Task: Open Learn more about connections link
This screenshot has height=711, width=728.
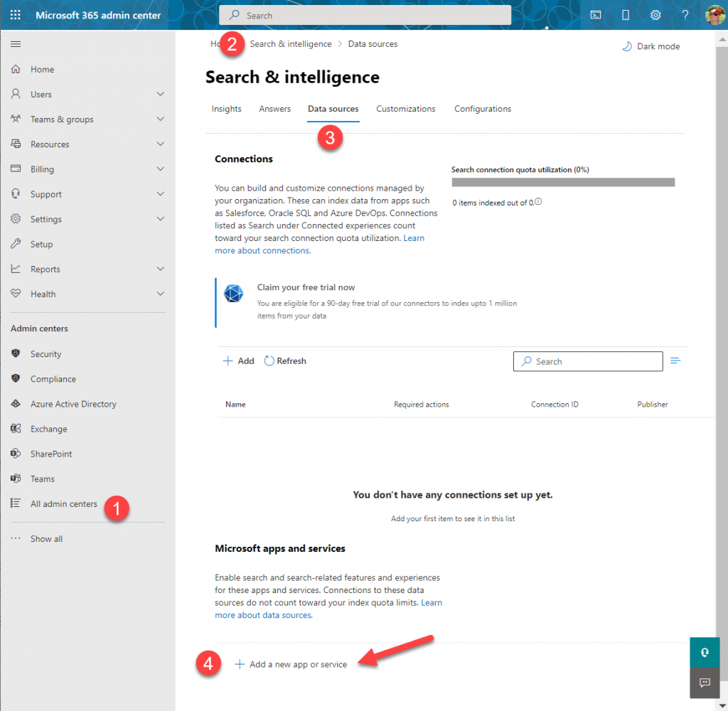Action: pos(263,251)
